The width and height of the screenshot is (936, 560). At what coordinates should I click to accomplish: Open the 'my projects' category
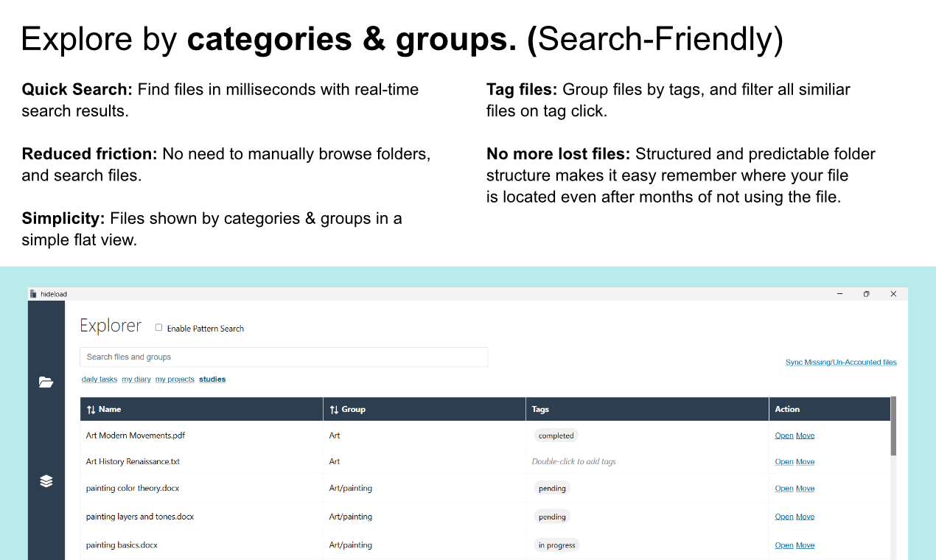coord(175,379)
